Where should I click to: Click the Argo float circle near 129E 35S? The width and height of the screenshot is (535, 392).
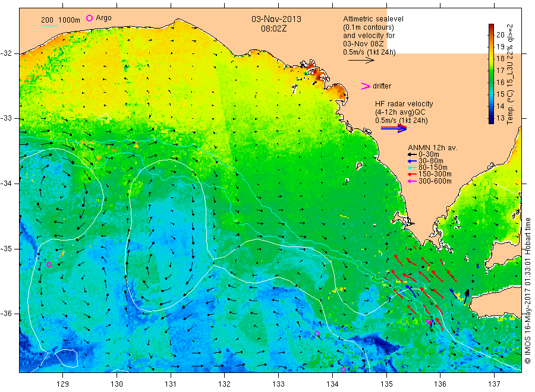click(49, 264)
